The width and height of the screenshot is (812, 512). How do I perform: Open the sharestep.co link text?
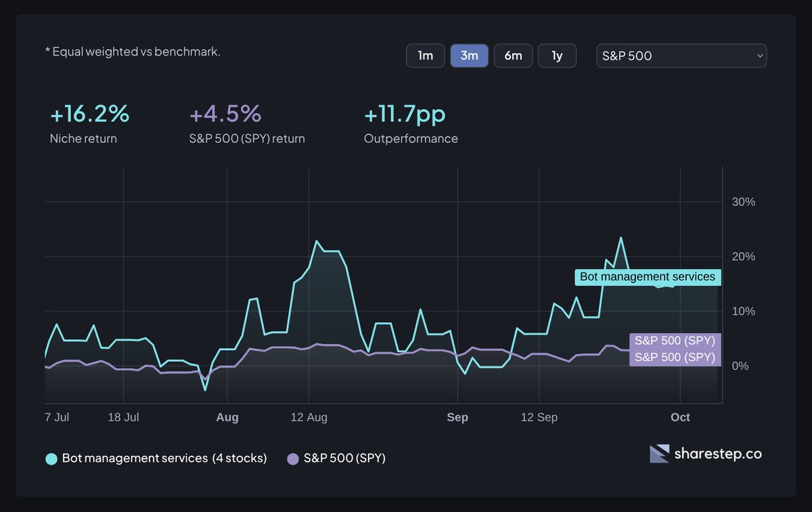click(718, 454)
